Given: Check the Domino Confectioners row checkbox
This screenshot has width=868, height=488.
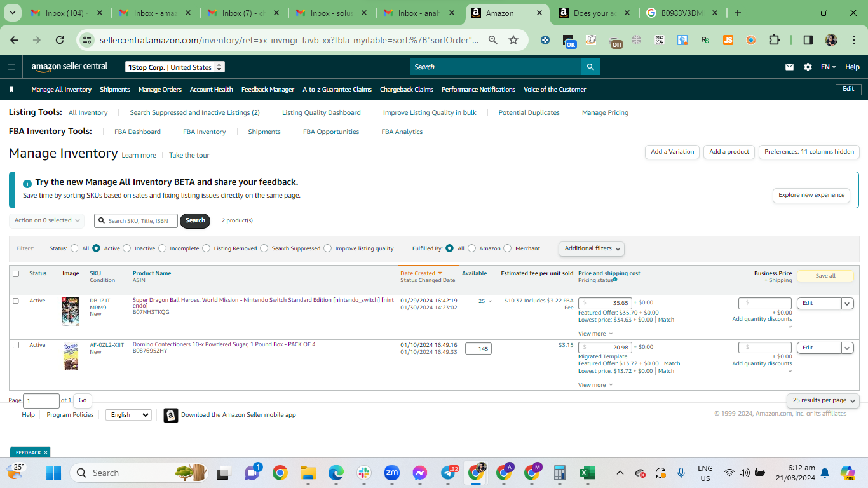Looking at the screenshot, I should click(16, 345).
